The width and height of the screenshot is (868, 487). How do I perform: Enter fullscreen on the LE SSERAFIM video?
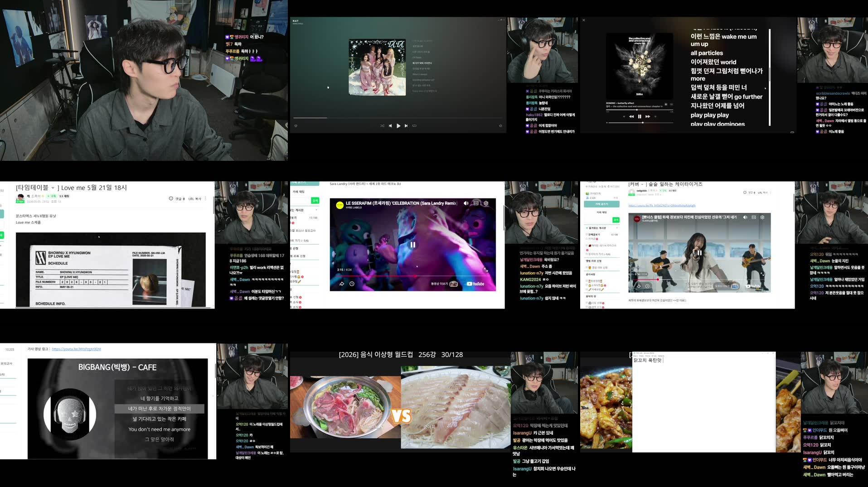point(485,270)
